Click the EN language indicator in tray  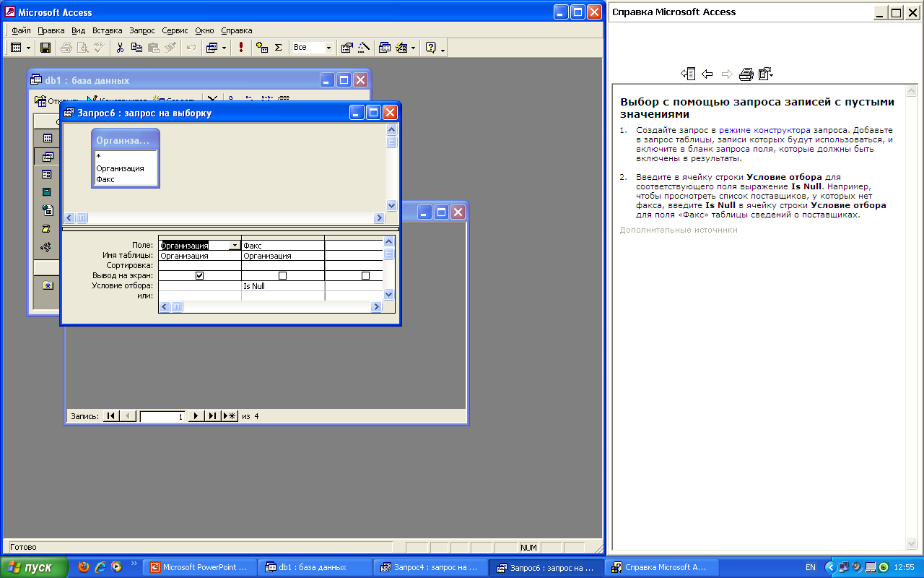811,567
